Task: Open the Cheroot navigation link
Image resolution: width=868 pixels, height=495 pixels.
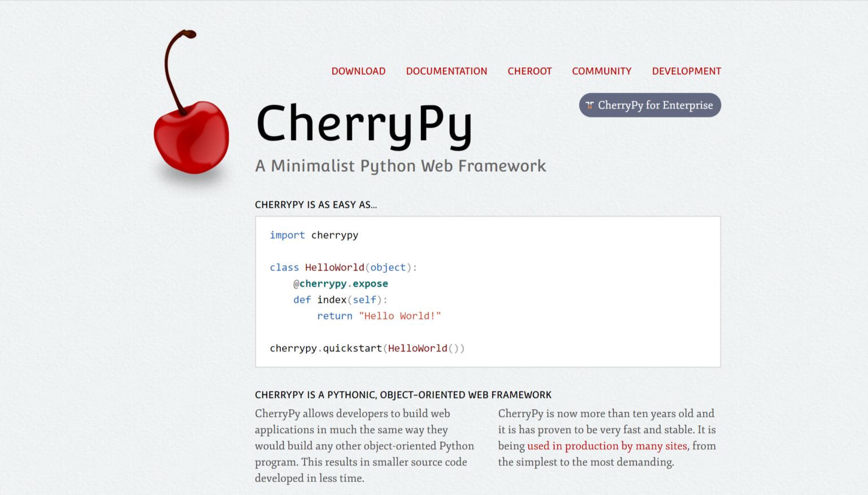Action: click(x=530, y=71)
